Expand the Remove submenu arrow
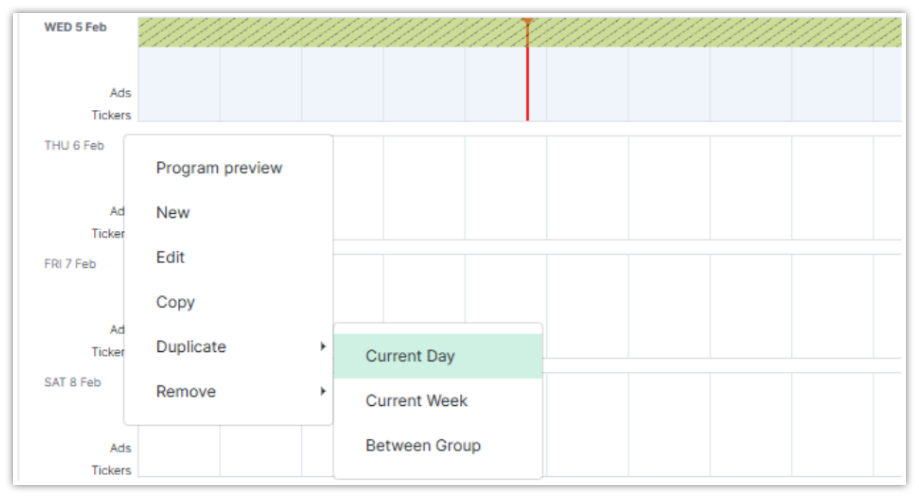Viewport: 919px width, 498px height. coord(322,392)
